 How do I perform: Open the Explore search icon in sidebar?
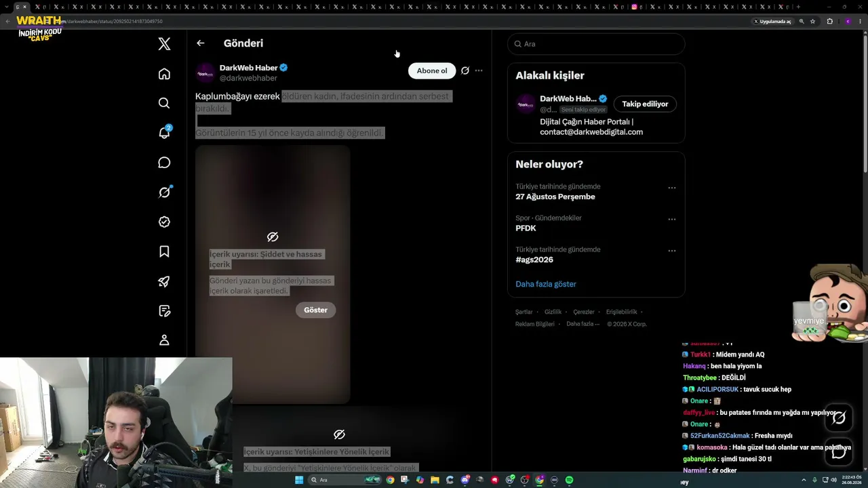coord(164,103)
